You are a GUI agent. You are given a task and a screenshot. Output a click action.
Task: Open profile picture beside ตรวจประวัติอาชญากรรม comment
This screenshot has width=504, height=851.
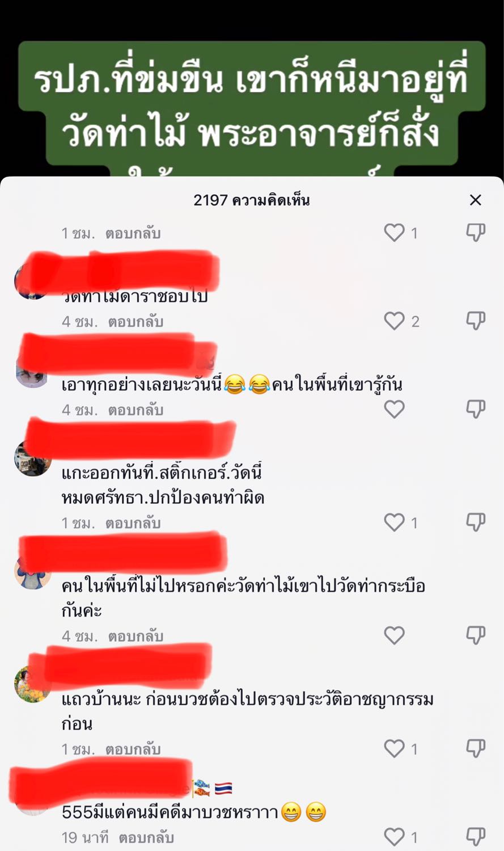[32, 684]
